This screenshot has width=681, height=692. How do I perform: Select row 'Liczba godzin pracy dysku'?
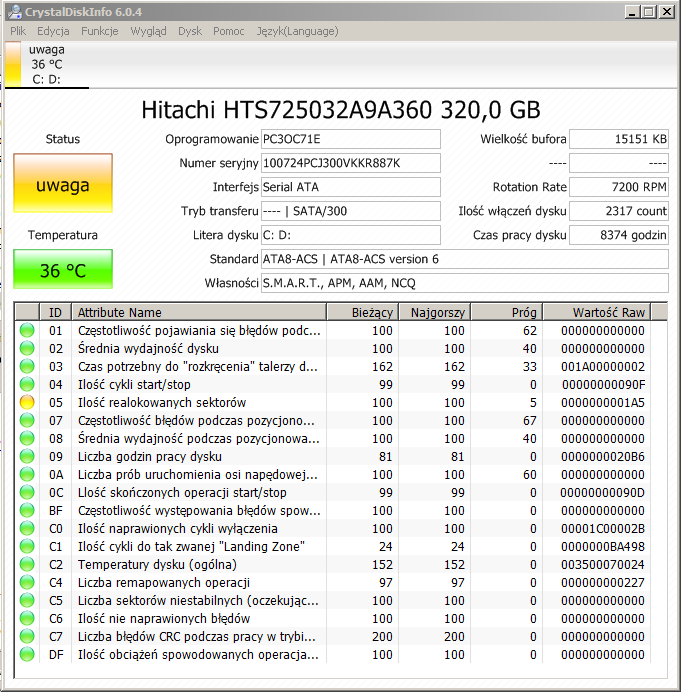tap(333, 456)
